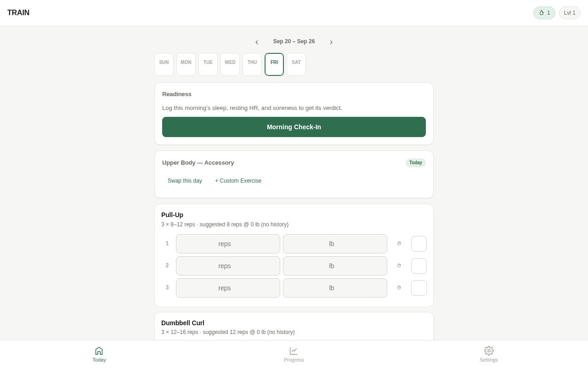The image size is (588, 368).
Task: Click the Readiness card heading
Action: click(x=177, y=94)
